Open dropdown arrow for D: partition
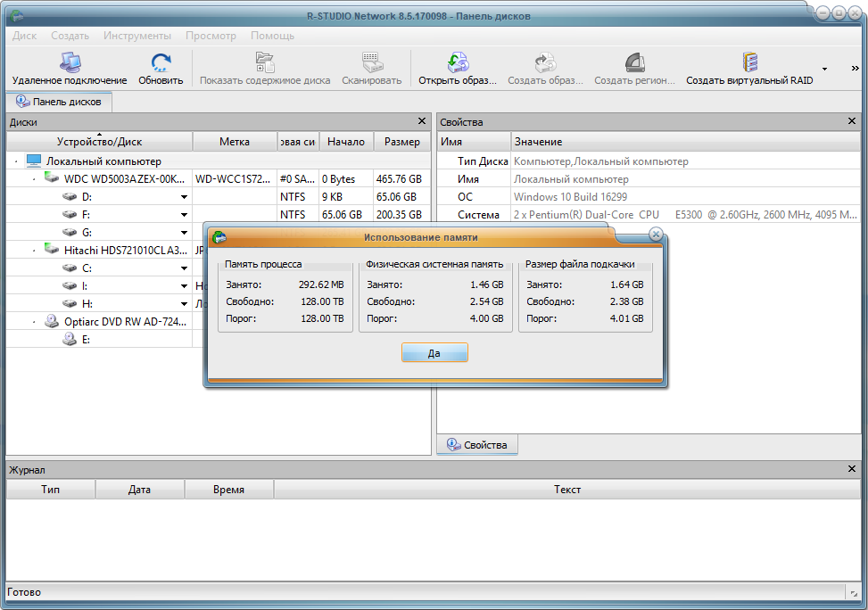The width and height of the screenshot is (868, 610). click(184, 197)
